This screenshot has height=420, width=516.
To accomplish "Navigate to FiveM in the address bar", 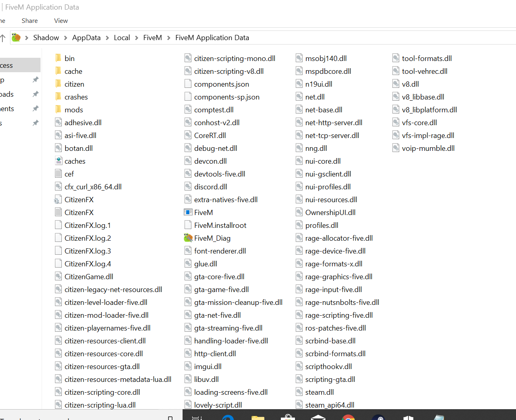I will [x=152, y=38].
